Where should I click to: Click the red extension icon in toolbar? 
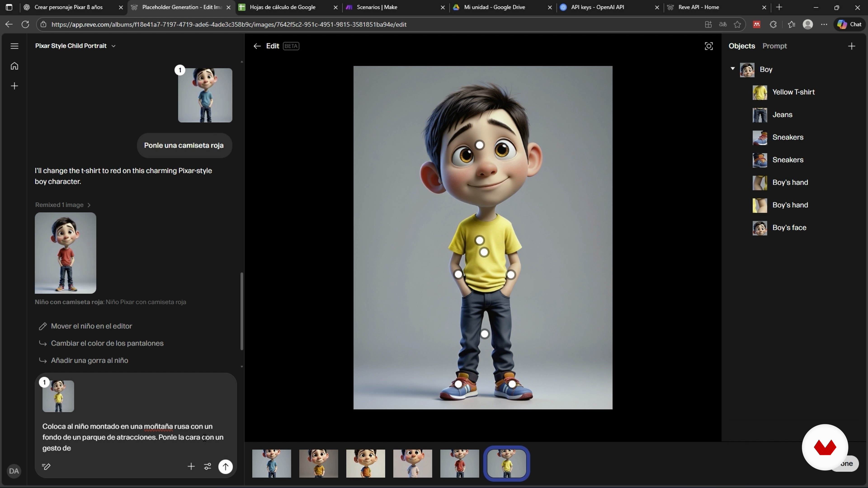pos(757,24)
